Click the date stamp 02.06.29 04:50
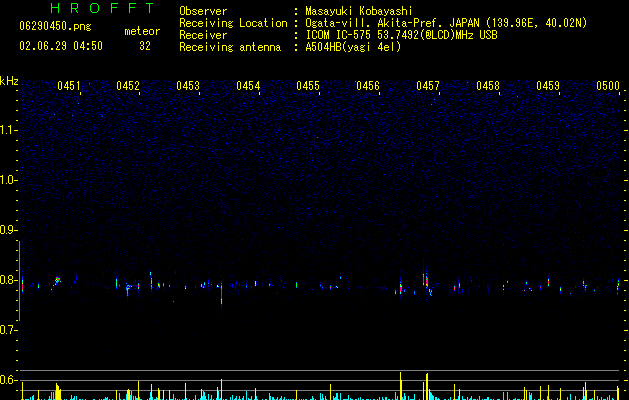 [61, 46]
